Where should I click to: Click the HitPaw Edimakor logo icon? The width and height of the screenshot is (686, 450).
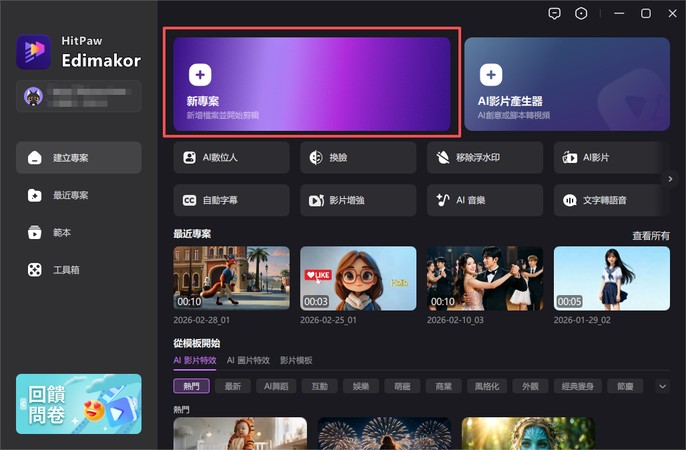point(33,52)
